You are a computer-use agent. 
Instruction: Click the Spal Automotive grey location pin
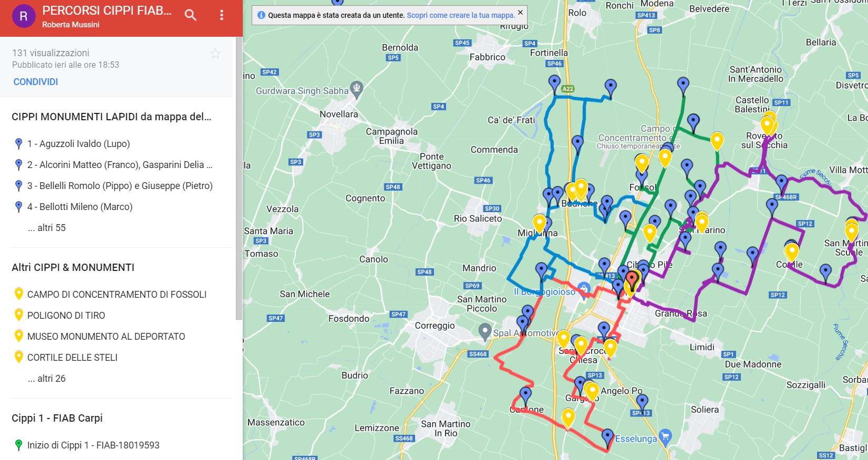click(485, 331)
